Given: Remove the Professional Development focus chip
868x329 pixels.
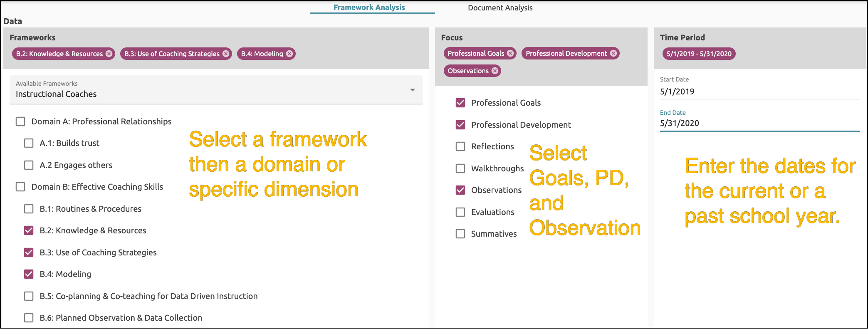Looking at the screenshot, I should pyautogui.click(x=613, y=53).
